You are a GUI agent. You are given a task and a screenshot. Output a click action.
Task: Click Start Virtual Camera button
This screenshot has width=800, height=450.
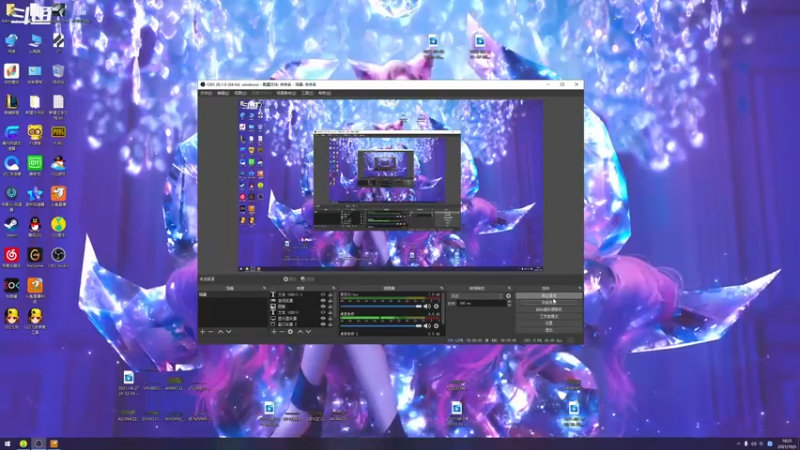pos(548,309)
